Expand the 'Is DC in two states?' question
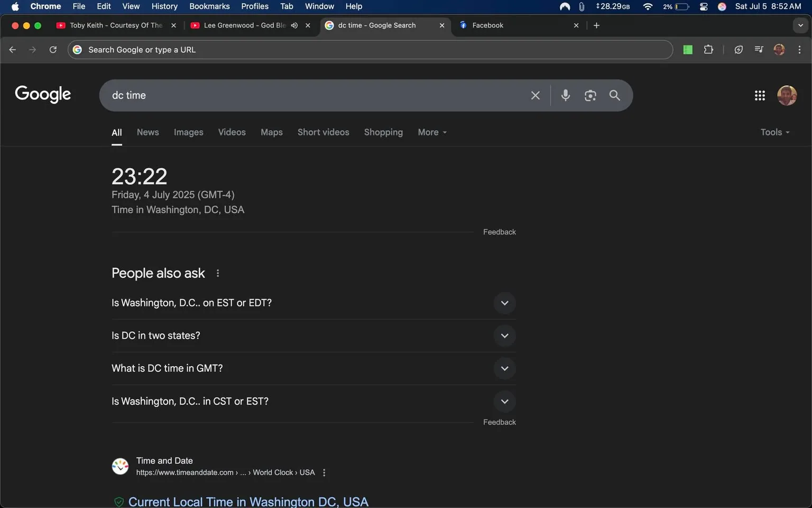 [504, 335]
